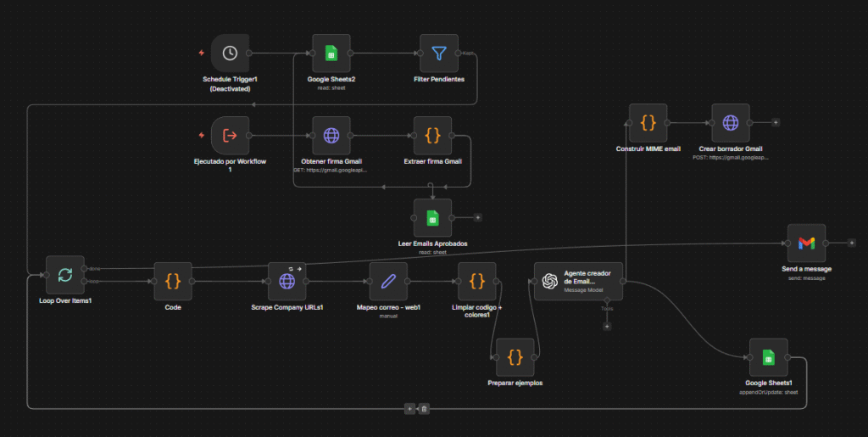Open the Google Sheets2 node

pyautogui.click(x=331, y=53)
